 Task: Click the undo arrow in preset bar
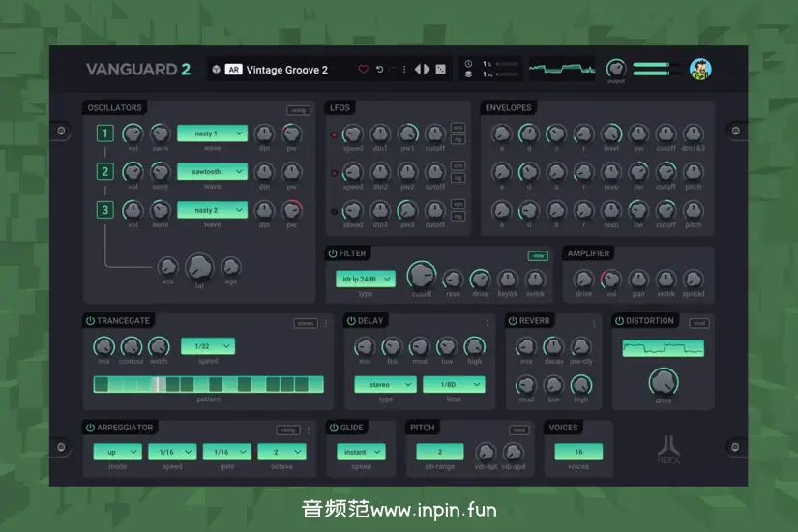(x=379, y=70)
